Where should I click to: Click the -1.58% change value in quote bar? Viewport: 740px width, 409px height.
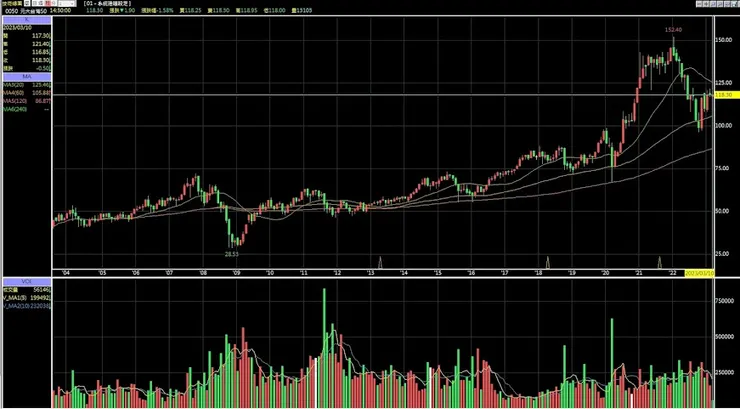point(166,10)
